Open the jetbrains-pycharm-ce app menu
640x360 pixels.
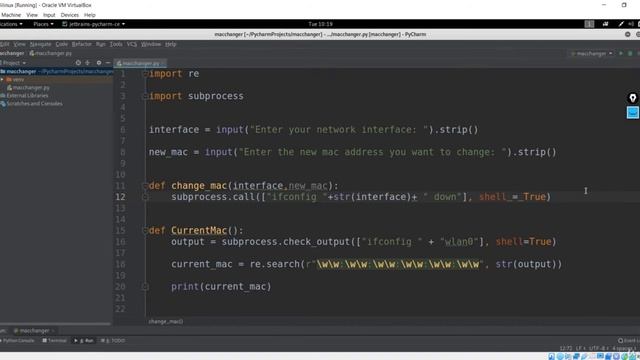pos(93,24)
